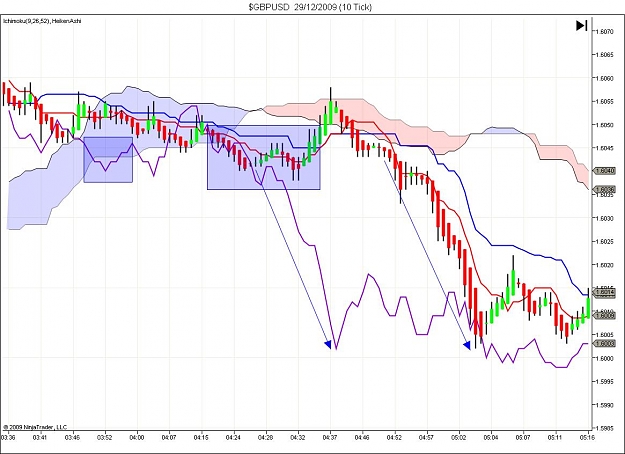Click the 04:37 time axis label
Viewport: 625px width, 454px height.
click(x=330, y=437)
